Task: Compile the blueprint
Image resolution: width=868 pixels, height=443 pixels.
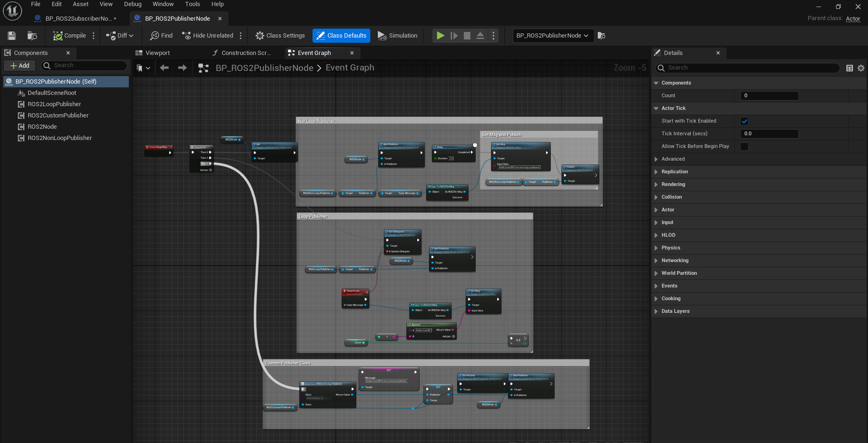Action: click(x=70, y=36)
